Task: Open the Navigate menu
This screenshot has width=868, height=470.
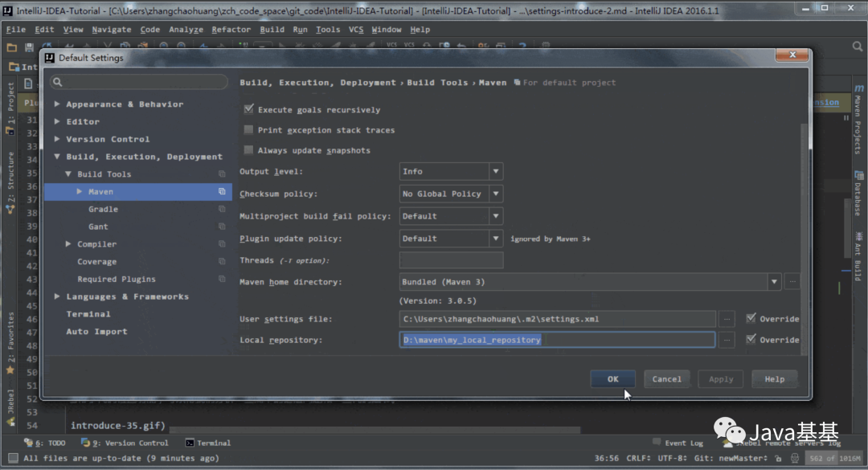Action: (x=111, y=30)
